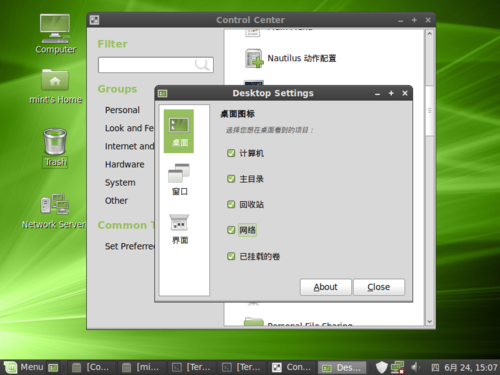Select the Hardware group
This screenshot has width=500, height=375.
point(125,164)
